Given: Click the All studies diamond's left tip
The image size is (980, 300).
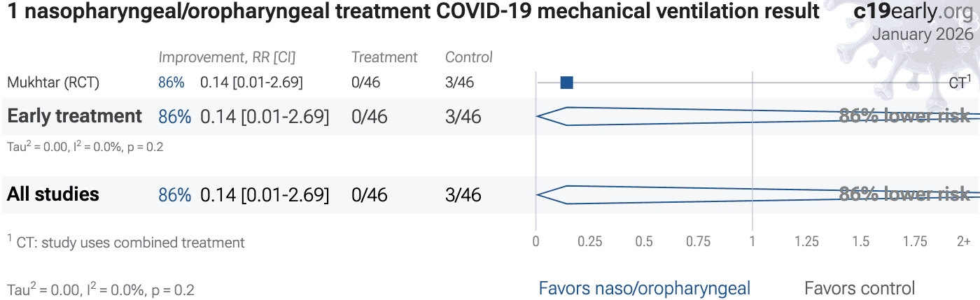Looking at the screenshot, I should coord(538,194).
